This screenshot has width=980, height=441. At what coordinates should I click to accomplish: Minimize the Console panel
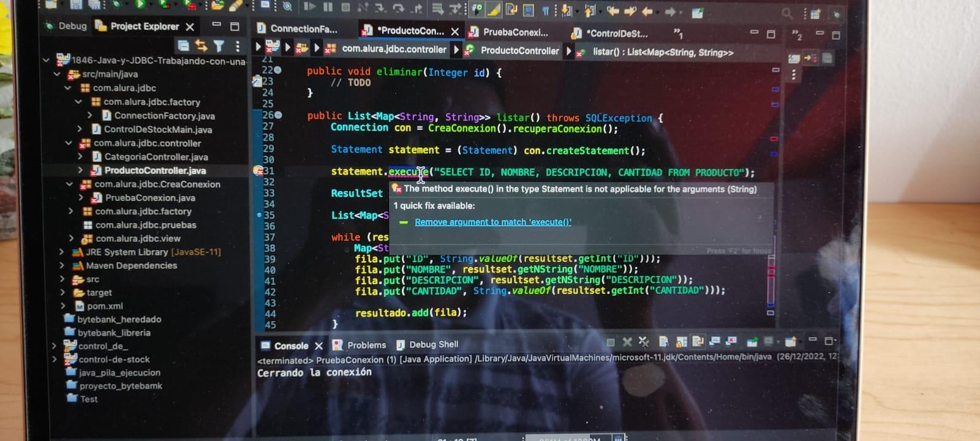[813, 339]
